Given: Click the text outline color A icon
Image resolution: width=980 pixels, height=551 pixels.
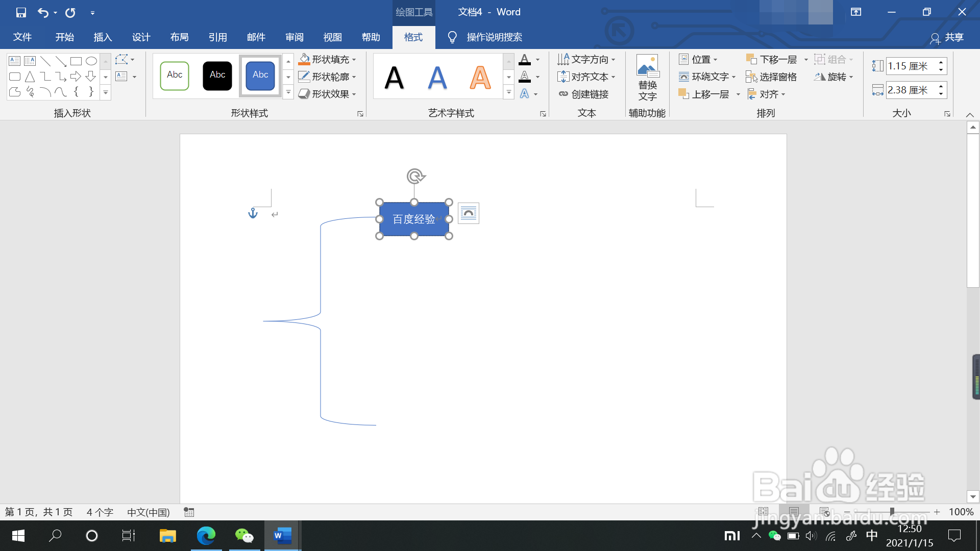Looking at the screenshot, I should click(x=525, y=77).
